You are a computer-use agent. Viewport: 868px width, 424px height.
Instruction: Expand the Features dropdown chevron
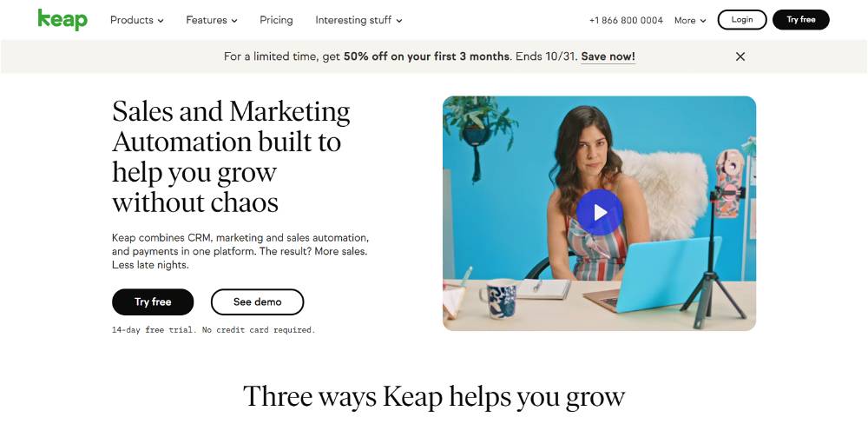(234, 21)
